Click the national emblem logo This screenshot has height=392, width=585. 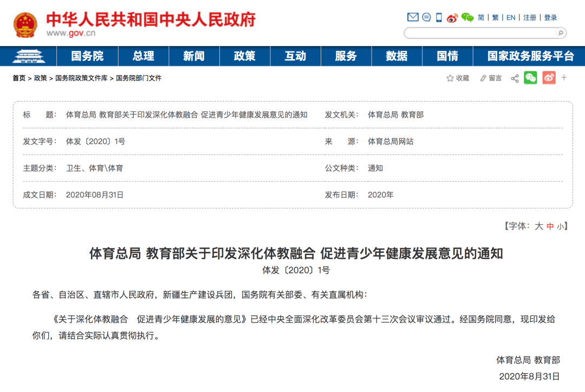(x=25, y=24)
